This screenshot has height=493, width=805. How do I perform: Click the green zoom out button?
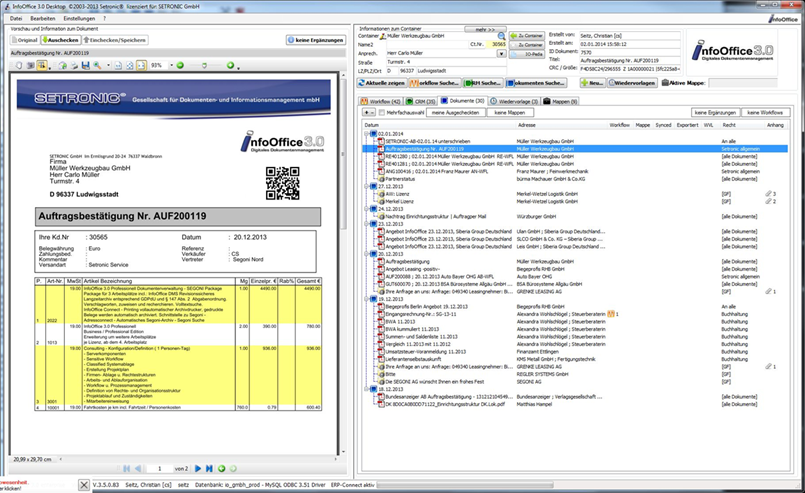[180, 66]
